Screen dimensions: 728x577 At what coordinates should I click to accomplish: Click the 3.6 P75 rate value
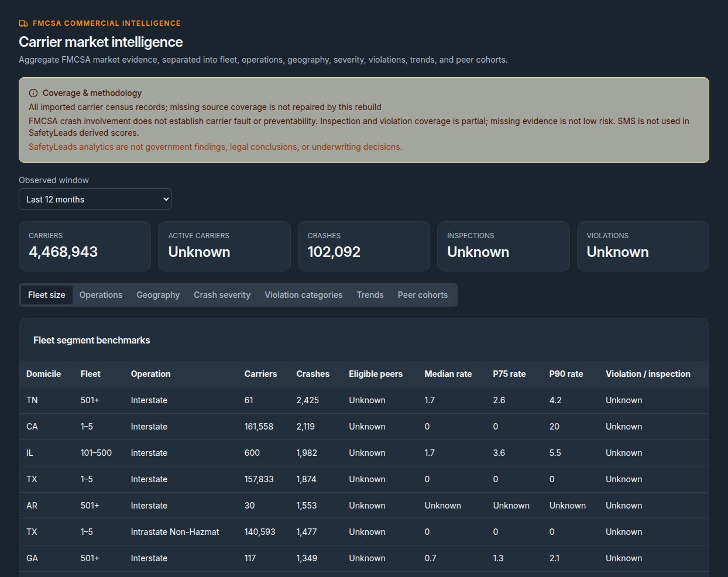(499, 453)
